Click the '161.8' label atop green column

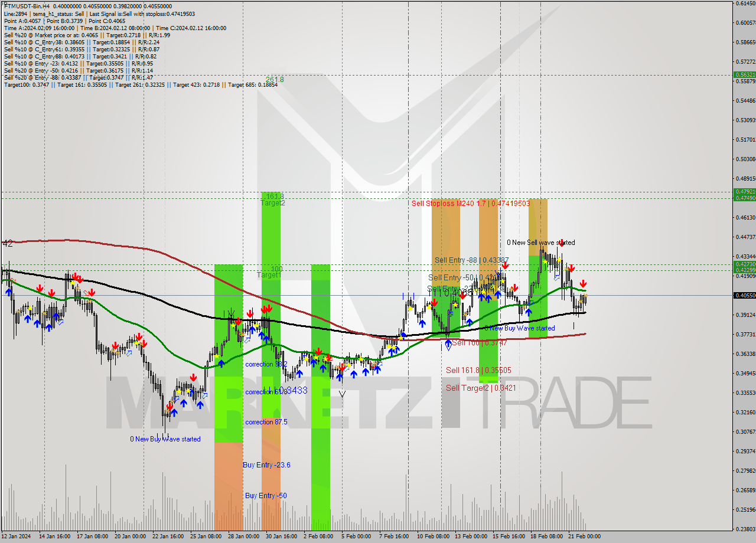click(275, 196)
